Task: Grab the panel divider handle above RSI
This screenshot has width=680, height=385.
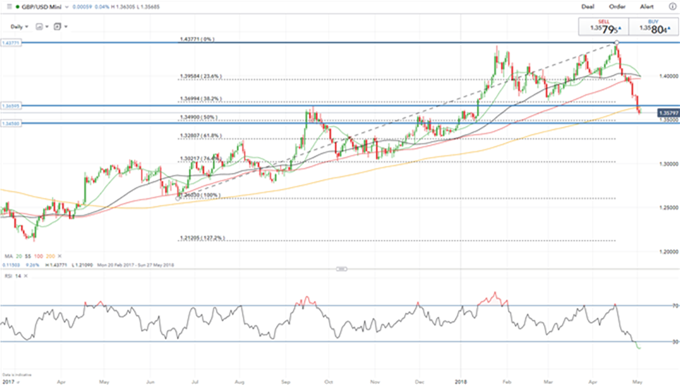Action: (x=341, y=269)
